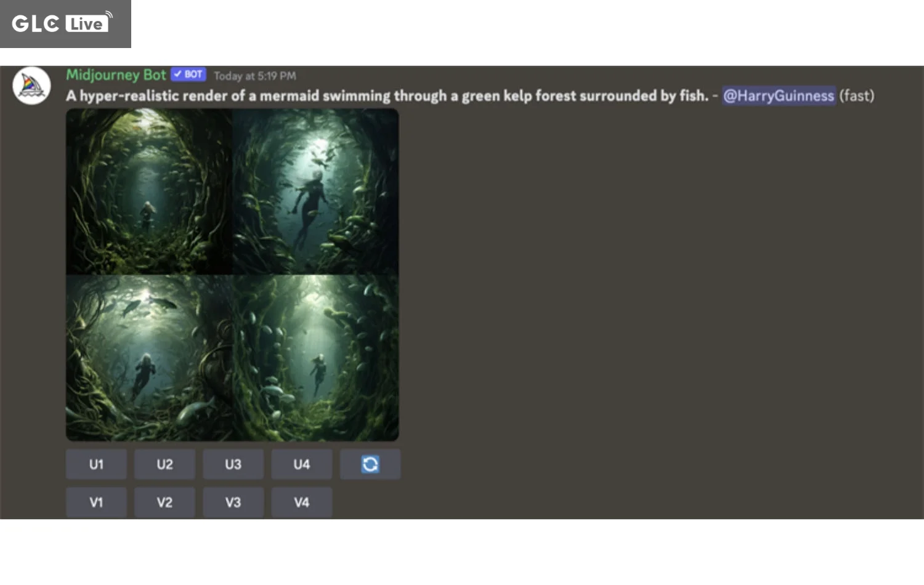
Task: Open the Midjourney Bot sailboat avatar
Action: tap(31, 86)
